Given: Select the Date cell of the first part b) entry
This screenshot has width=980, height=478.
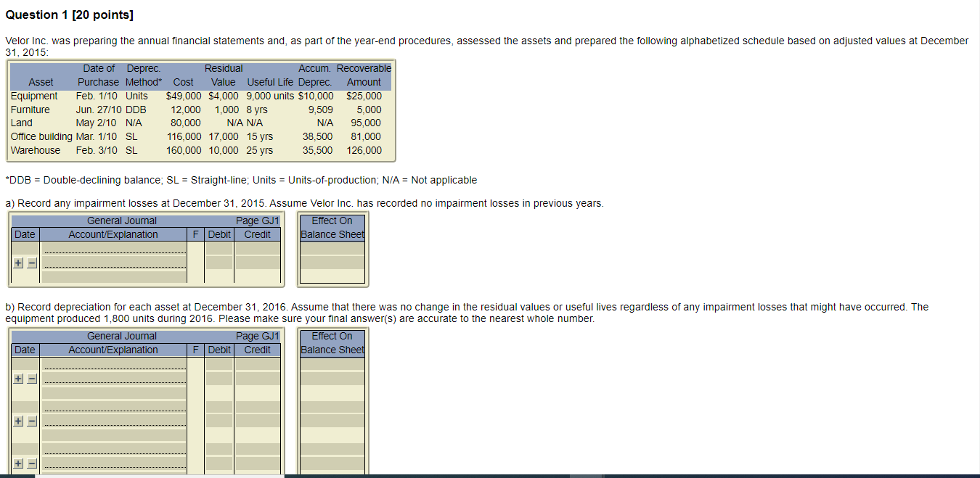Looking at the screenshot, I should coord(25,364).
